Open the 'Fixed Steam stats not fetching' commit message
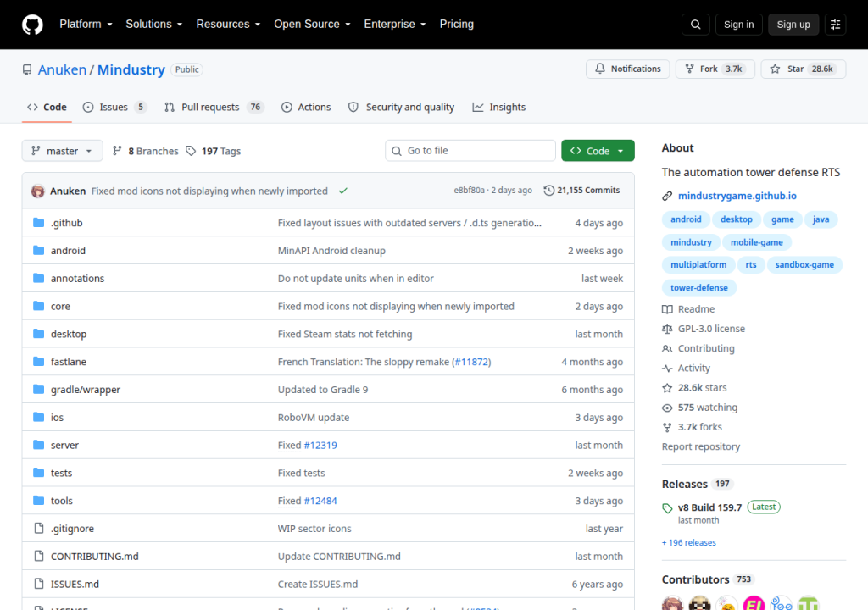 [345, 335]
